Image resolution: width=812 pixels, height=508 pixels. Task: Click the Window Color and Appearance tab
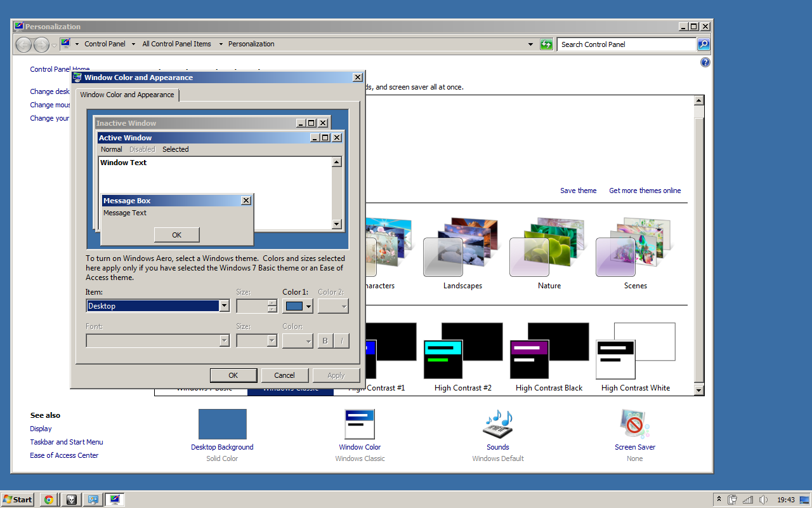click(x=127, y=95)
